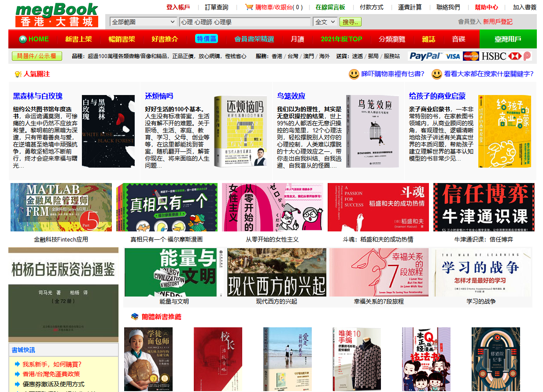Open 月讀 in the navigation bar
The image size is (543, 392).
[297, 39]
